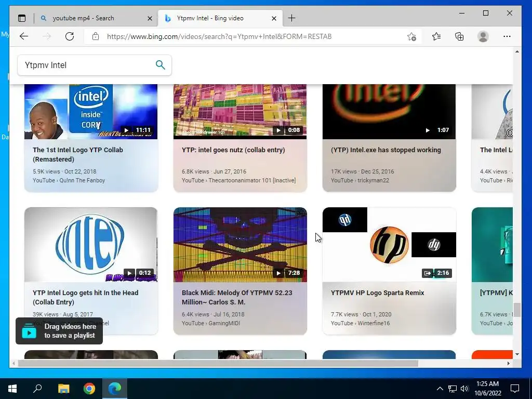
Task: Close the 'Ytpmv Intel - Bing video' tab
Action: 274,18
